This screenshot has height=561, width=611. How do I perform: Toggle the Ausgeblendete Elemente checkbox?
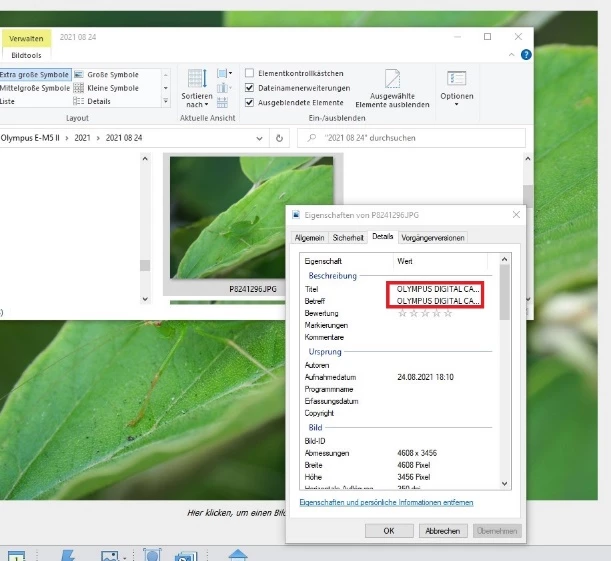249,102
